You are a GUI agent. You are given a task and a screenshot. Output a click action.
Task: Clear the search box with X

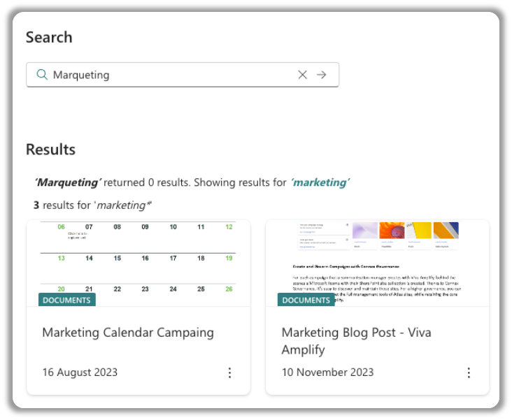pyautogui.click(x=302, y=75)
